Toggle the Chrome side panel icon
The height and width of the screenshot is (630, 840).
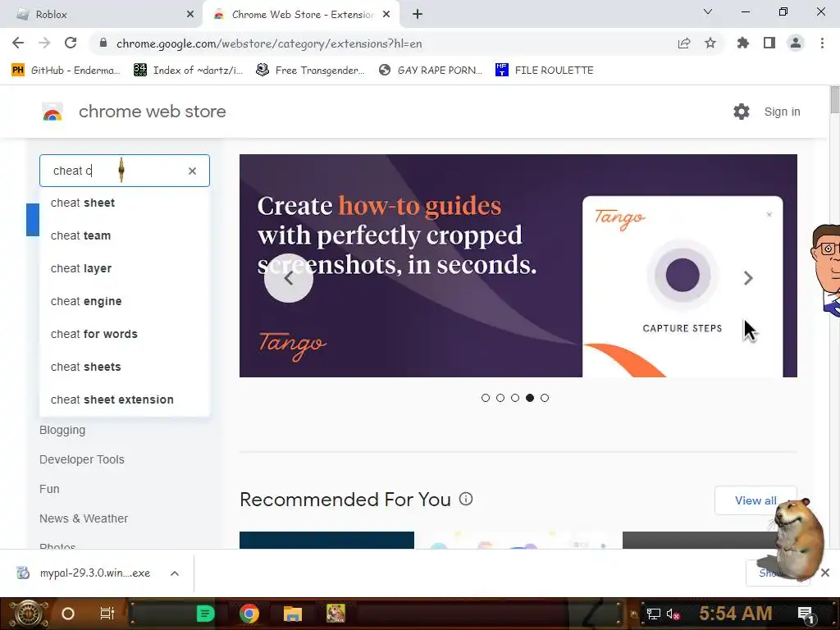(769, 43)
